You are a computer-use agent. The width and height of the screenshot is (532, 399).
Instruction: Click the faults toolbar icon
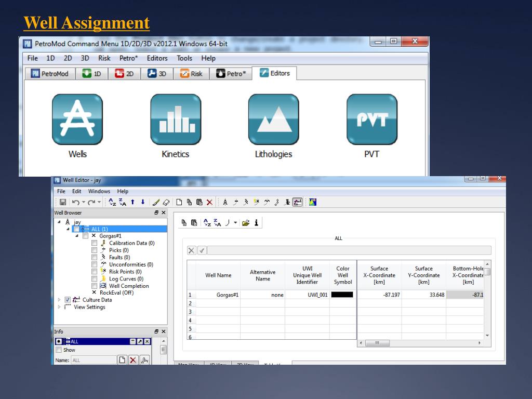click(x=246, y=202)
